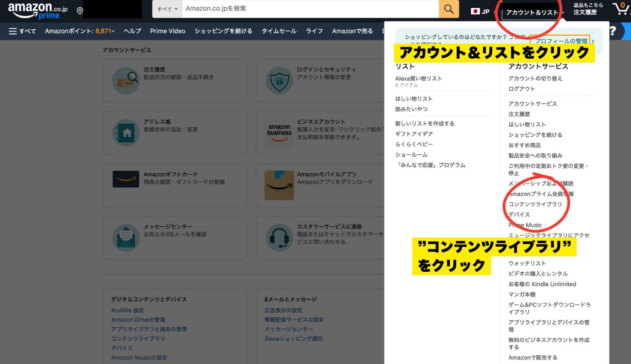Open ライフ in the navigation bar
The height and width of the screenshot is (364, 631).
[x=314, y=31]
